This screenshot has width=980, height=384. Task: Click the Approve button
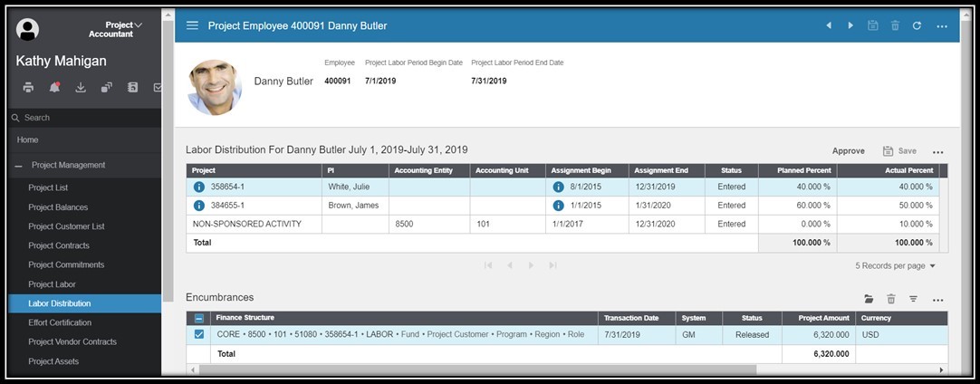pyautogui.click(x=848, y=151)
